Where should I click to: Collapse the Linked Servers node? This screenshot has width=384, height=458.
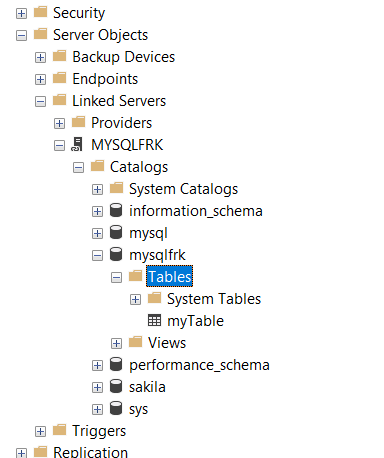tap(40, 101)
